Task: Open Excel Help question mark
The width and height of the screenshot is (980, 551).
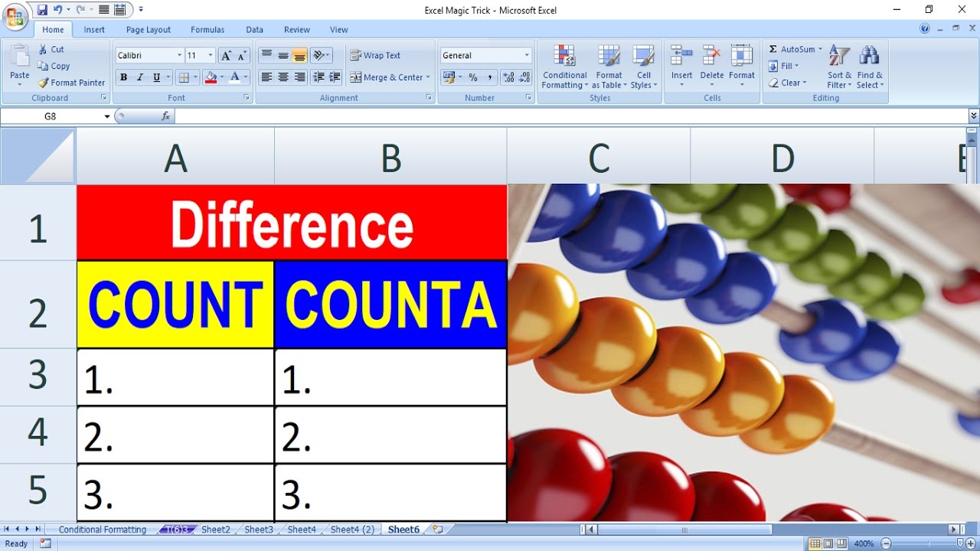Action: [925, 29]
